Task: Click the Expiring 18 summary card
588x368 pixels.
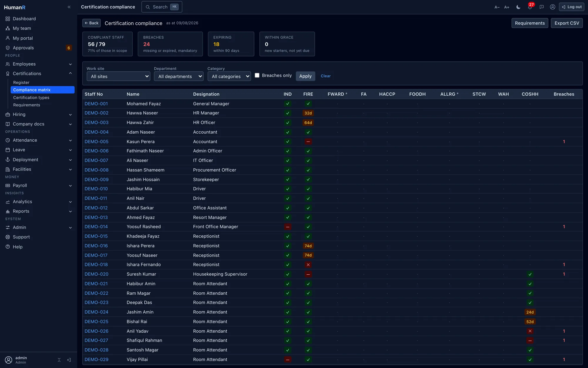Action: coord(231,44)
